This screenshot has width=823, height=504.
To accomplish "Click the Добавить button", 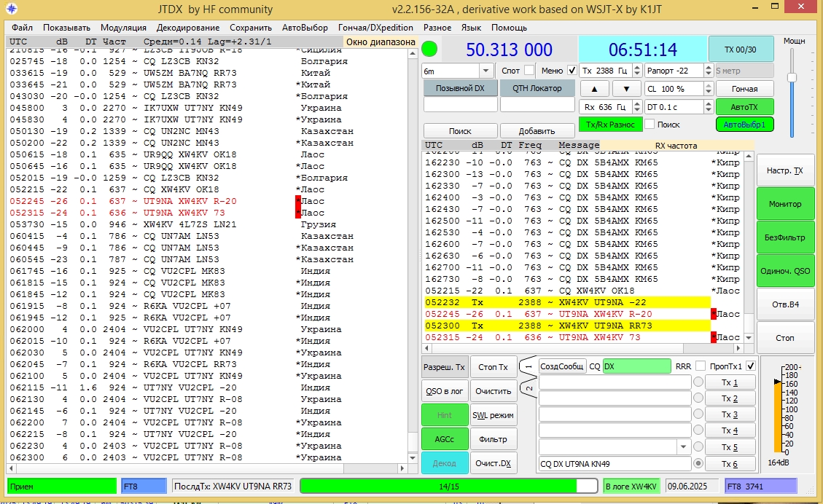I will click(537, 131).
